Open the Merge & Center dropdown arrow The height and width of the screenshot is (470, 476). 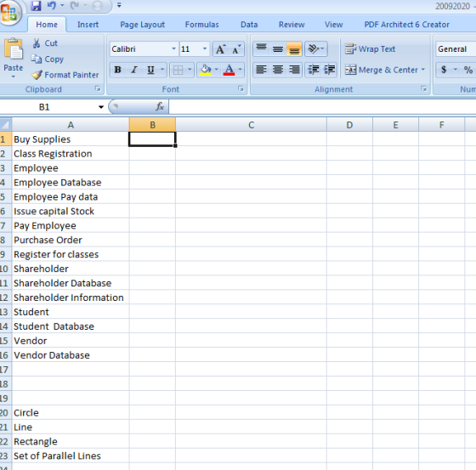423,70
